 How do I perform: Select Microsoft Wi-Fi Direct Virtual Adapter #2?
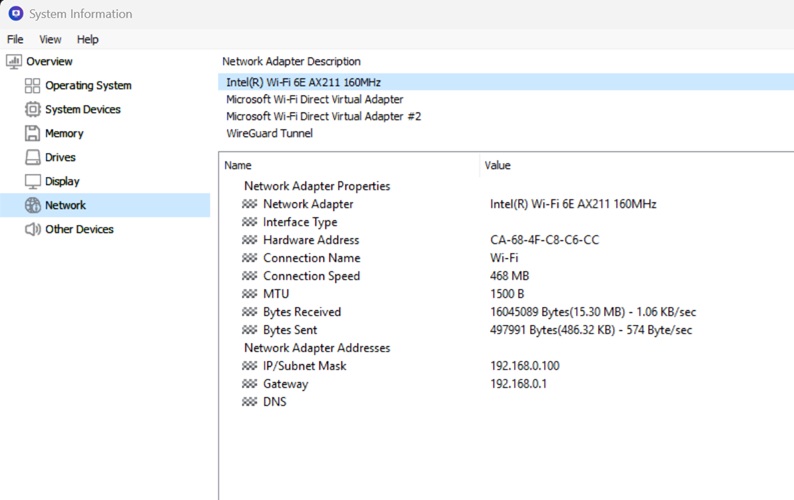(x=323, y=116)
